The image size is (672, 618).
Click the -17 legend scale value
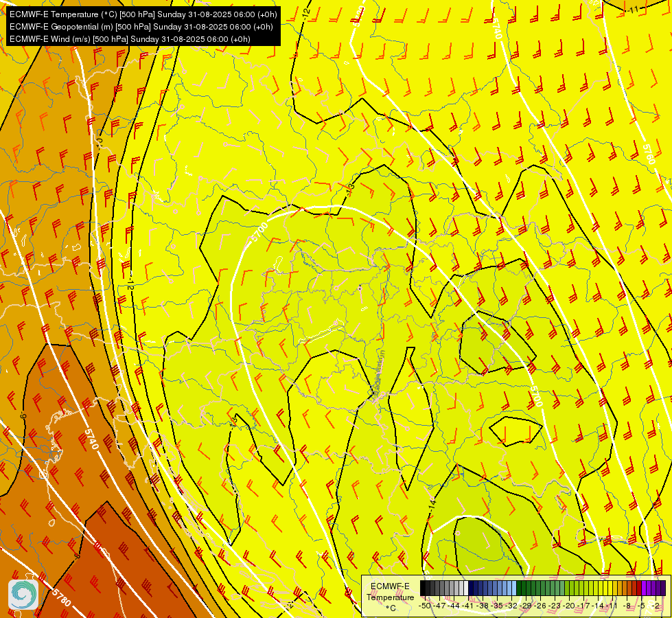coord(583,605)
